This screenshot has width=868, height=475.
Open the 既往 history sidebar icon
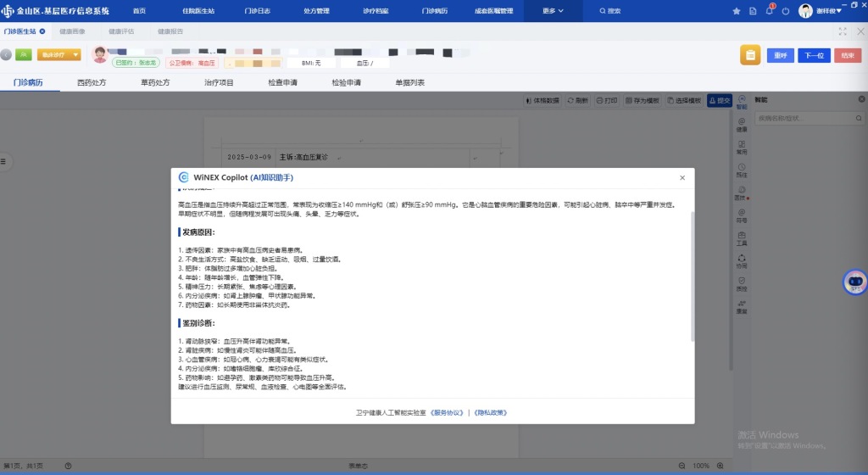742,170
